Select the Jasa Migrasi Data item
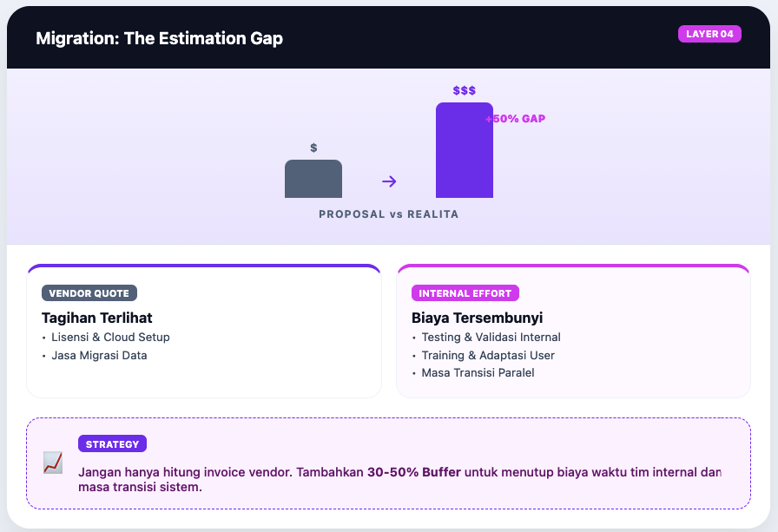Screen dimensions: 778x532 [99, 356]
